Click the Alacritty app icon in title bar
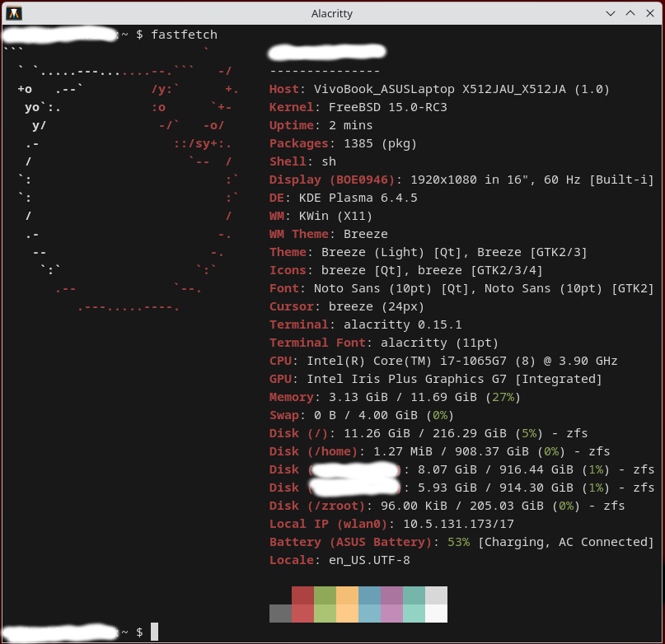This screenshot has width=665, height=644. click(x=14, y=13)
